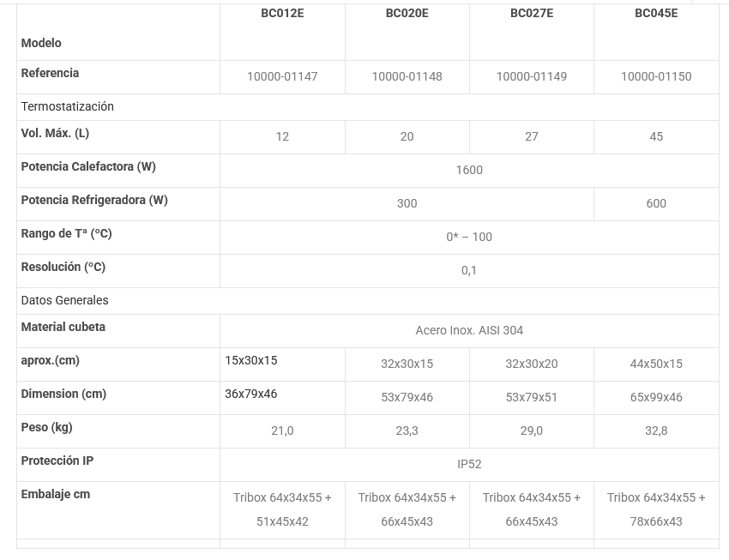Select the BC045E column header

point(656,14)
